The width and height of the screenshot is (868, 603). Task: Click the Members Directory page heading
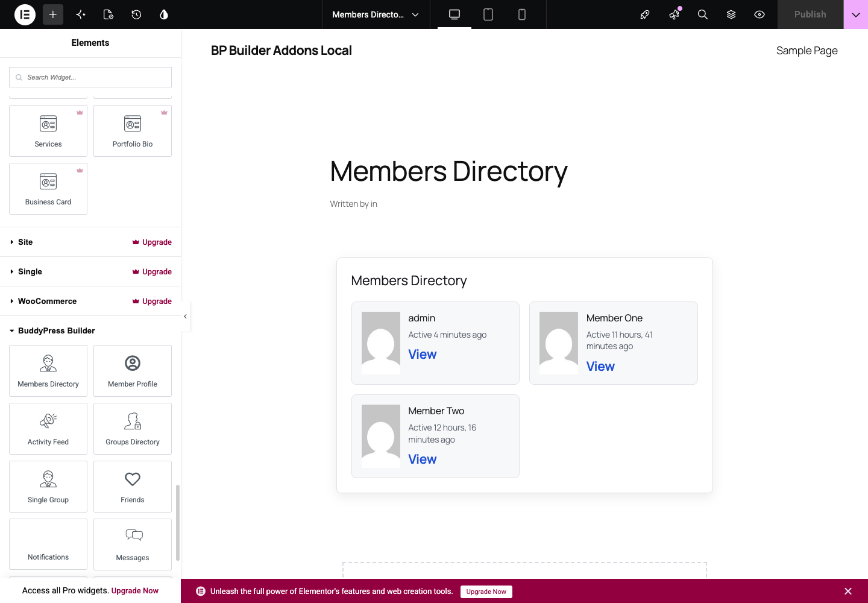pyautogui.click(x=449, y=171)
